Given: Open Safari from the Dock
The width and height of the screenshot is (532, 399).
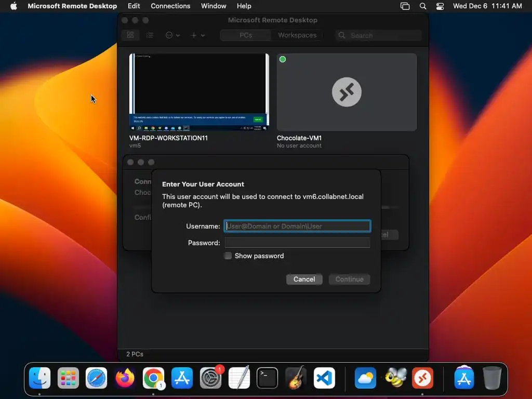Looking at the screenshot, I should (x=96, y=378).
